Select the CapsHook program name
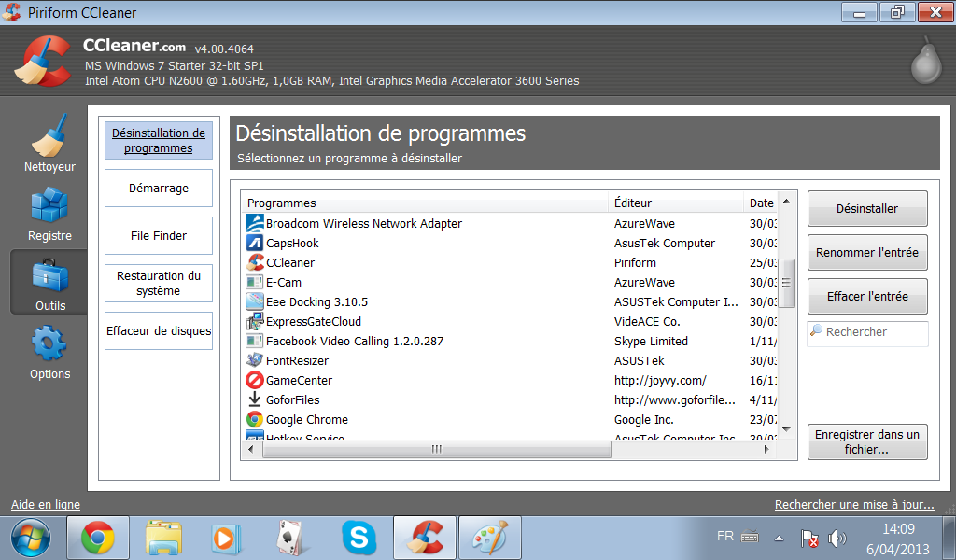This screenshot has height=560, width=956. coord(292,244)
